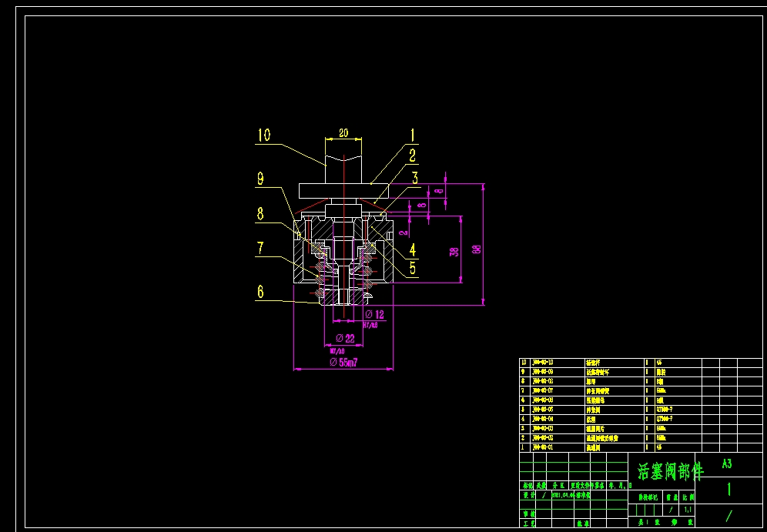Click the QT500-7 material in row 5

[665, 410]
